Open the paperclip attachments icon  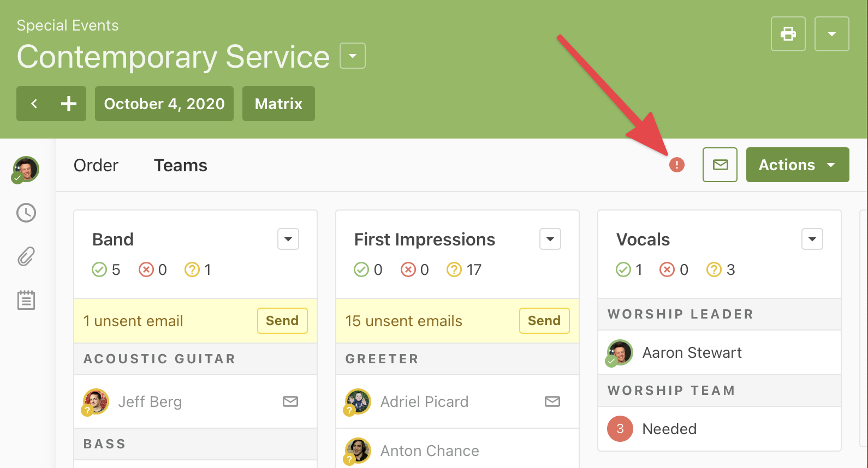pos(26,256)
